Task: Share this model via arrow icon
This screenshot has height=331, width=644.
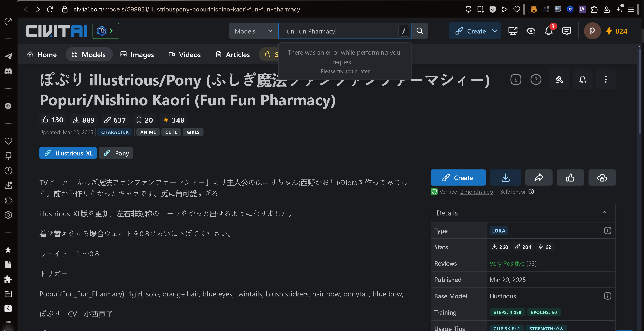Action: (539, 178)
